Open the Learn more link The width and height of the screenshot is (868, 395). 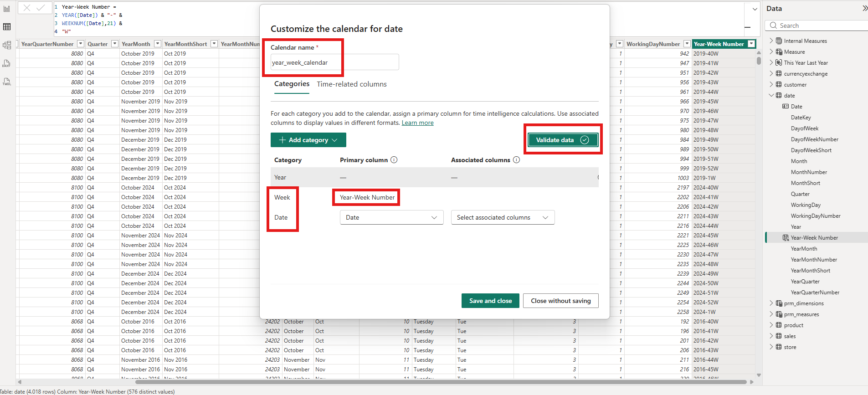coord(417,123)
